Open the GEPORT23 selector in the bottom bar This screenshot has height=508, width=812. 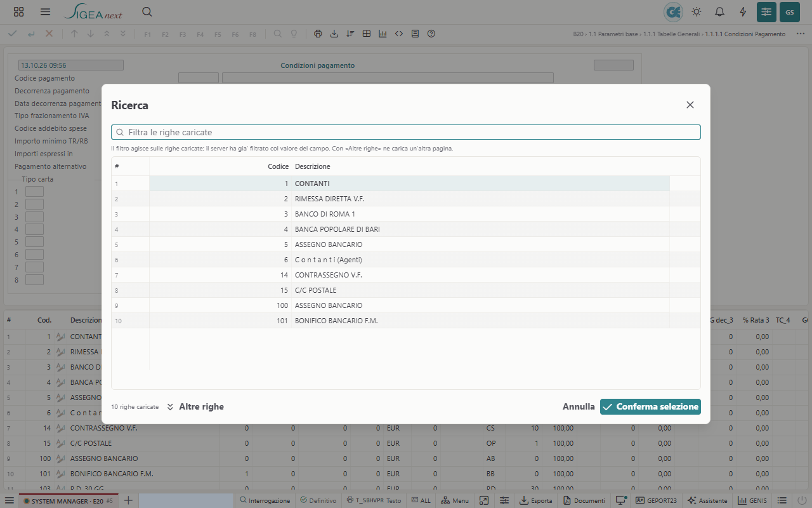coord(656,500)
